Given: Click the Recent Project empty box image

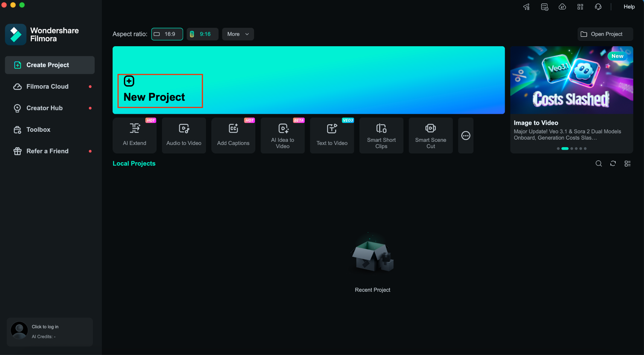Looking at the screenshot, I should click(x=373, y=254).
